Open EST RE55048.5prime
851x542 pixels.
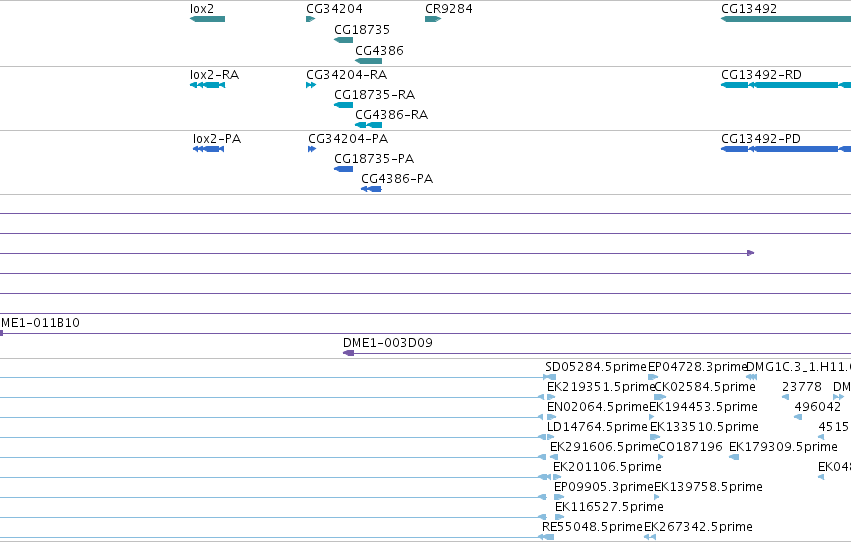(x=548, y=537)
